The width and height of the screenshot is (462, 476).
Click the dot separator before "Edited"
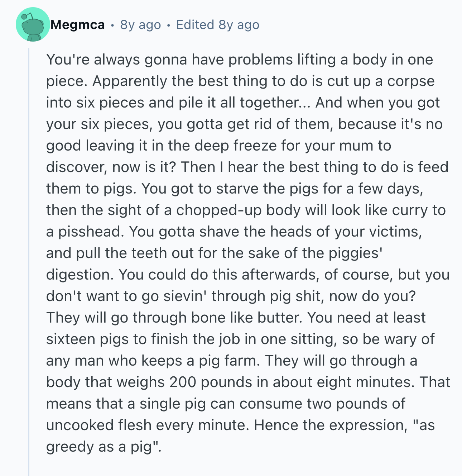(x=168, y=25)
